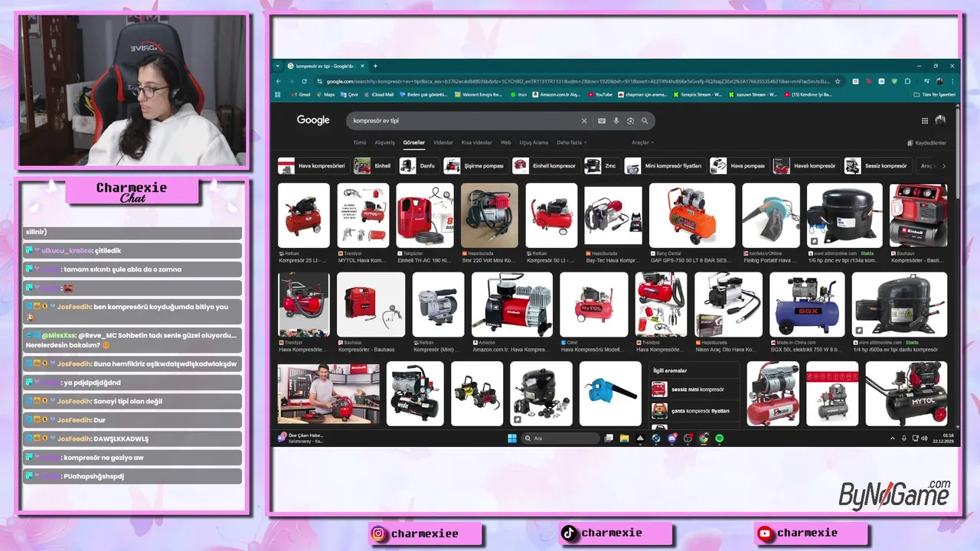Start voice search with the microphone icon
Screen dimensions: 980x551
coord(616,121)
